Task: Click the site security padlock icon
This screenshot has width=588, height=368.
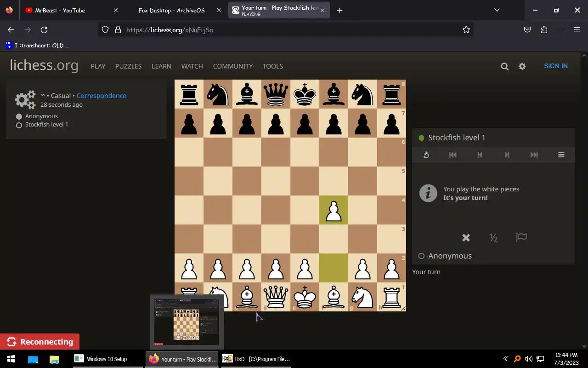Action: click(118, 29)
